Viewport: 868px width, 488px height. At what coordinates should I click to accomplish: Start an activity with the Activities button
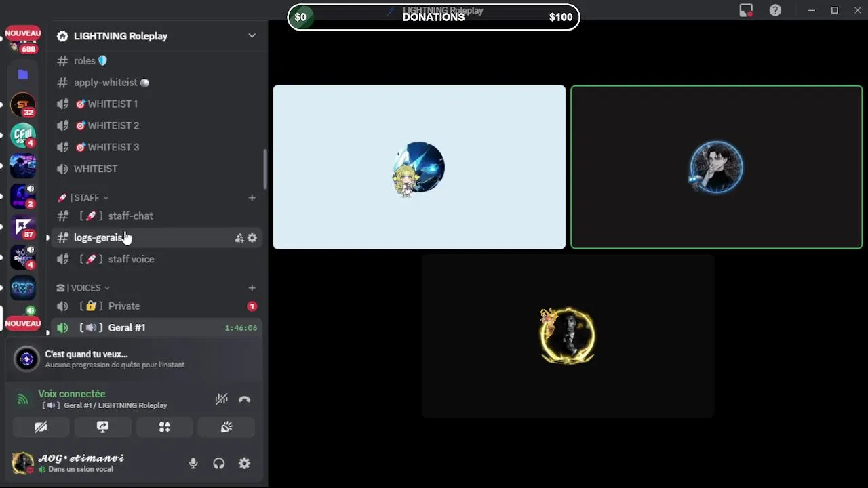[164, 427]
